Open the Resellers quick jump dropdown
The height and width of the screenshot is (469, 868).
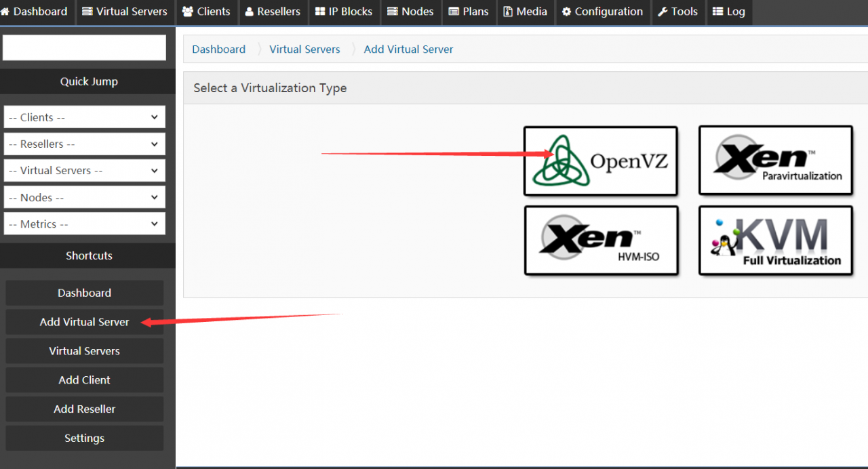click(x=84, y=144)
